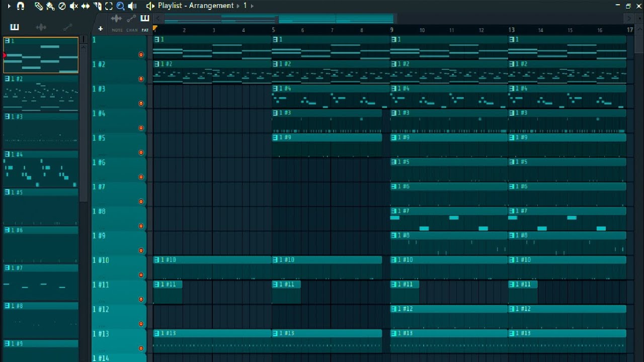Switch to NOTE clip focus tab

(117, 22)
